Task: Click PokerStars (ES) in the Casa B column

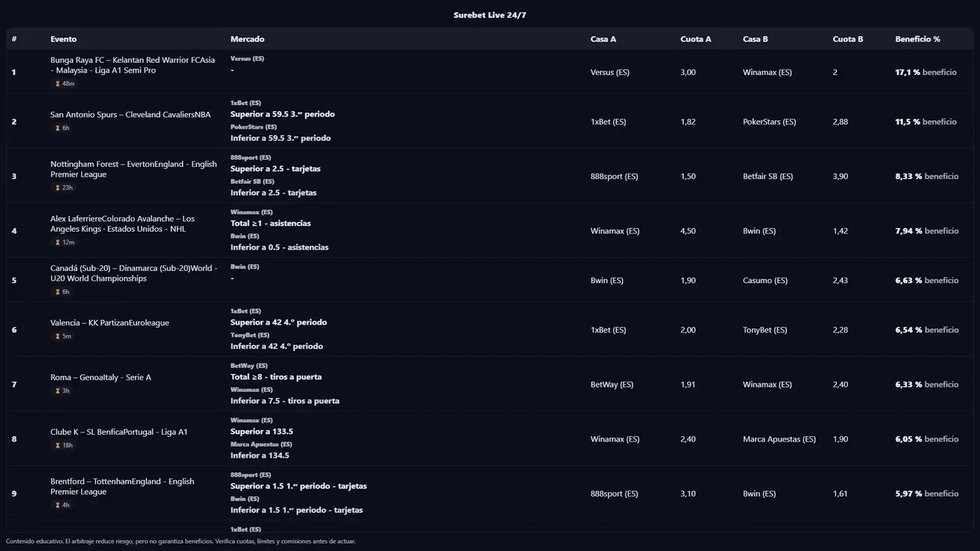Action: (769, 122)
